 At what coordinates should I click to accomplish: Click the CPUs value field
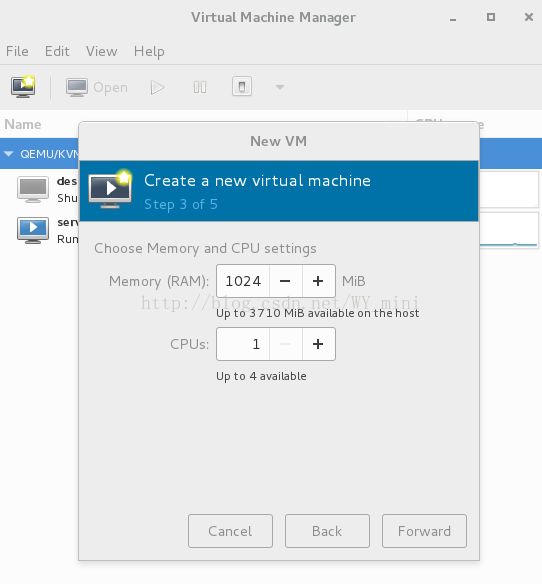pyautogui.click(x=243, y=344)
